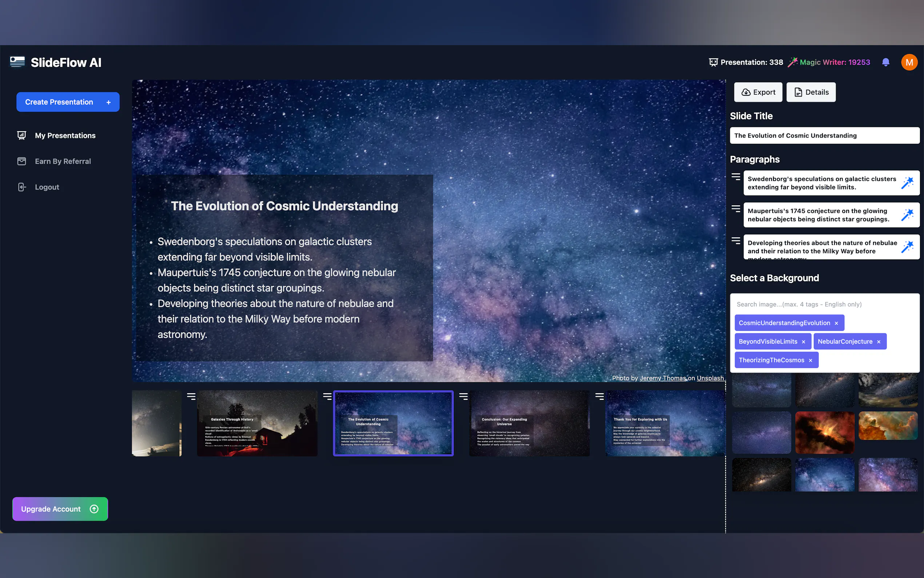The width and height of the screenshot is (924, 578).
Task: Remove the TheorizingTheCosmos tag
Action: (810, 360)
